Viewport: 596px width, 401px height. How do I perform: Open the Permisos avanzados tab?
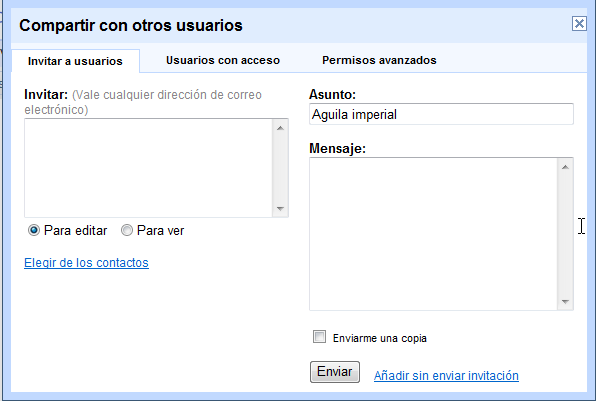pyautogui.click(x=379, y=60)
